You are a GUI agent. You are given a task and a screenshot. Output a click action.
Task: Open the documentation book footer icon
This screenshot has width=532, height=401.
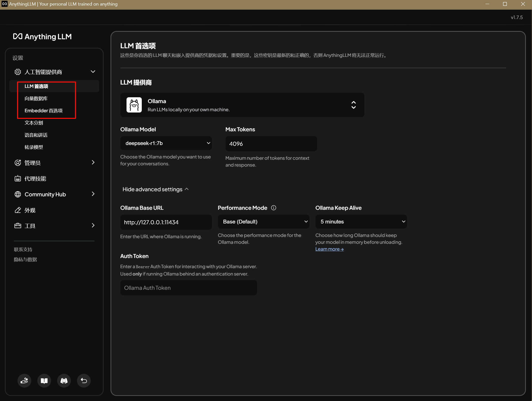pyautogui.click(x=44, y=380)
